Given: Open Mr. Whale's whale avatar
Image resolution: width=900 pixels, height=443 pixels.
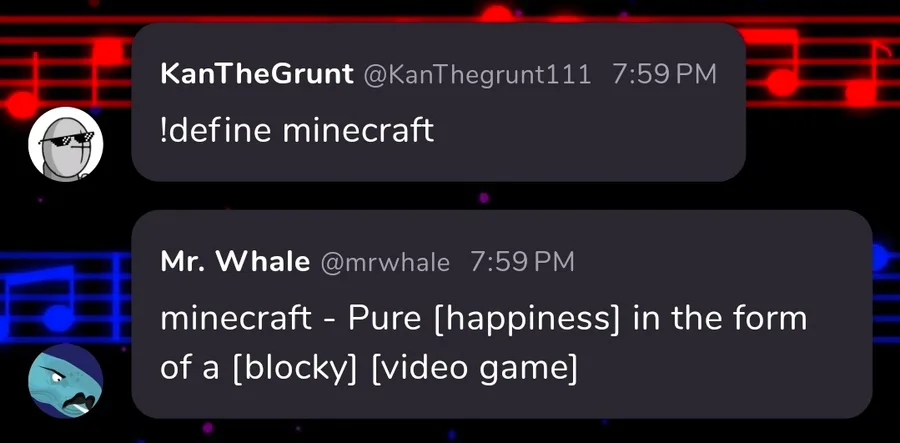Looking at the screenshot, I should [65, 381].
